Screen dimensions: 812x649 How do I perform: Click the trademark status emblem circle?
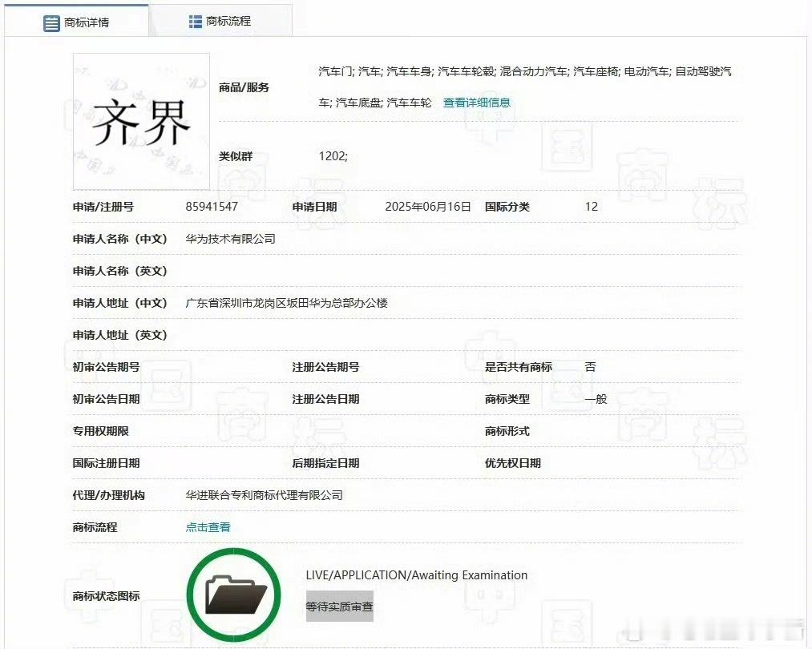[233, 593]
